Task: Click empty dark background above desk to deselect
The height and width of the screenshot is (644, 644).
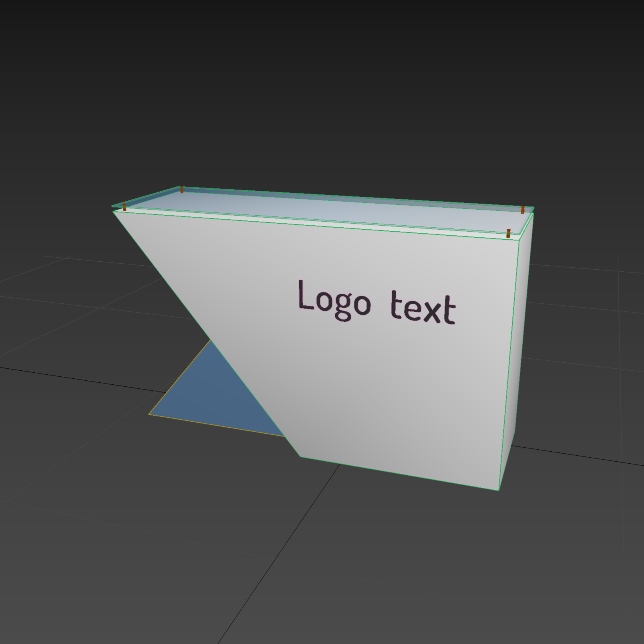Action: point(320,80)
